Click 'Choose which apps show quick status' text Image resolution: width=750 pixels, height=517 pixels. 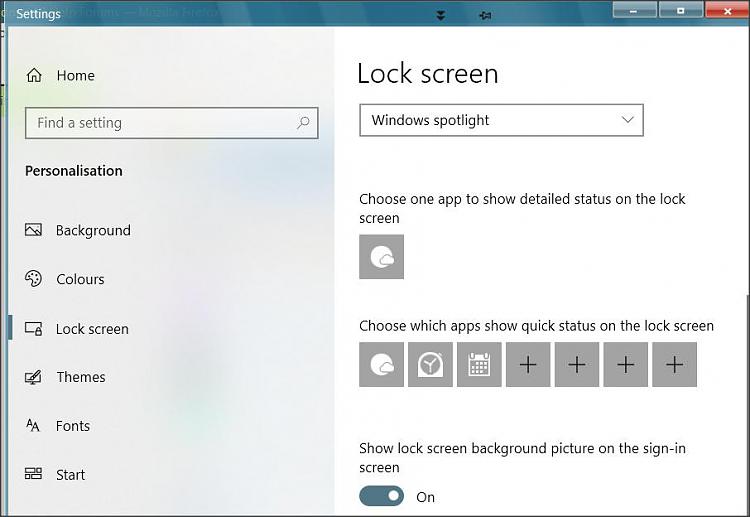[x=536, y=326]
